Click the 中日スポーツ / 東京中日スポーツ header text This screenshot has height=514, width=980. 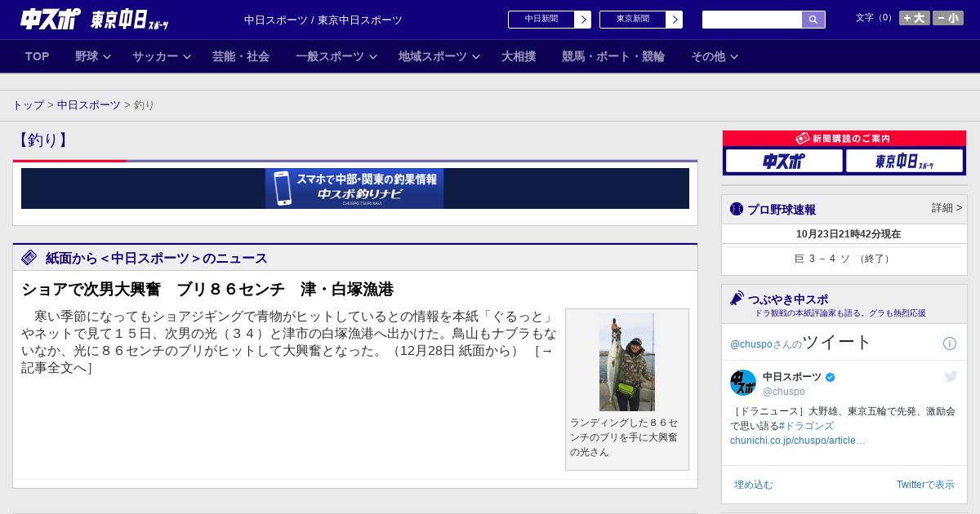pos(323,20)
